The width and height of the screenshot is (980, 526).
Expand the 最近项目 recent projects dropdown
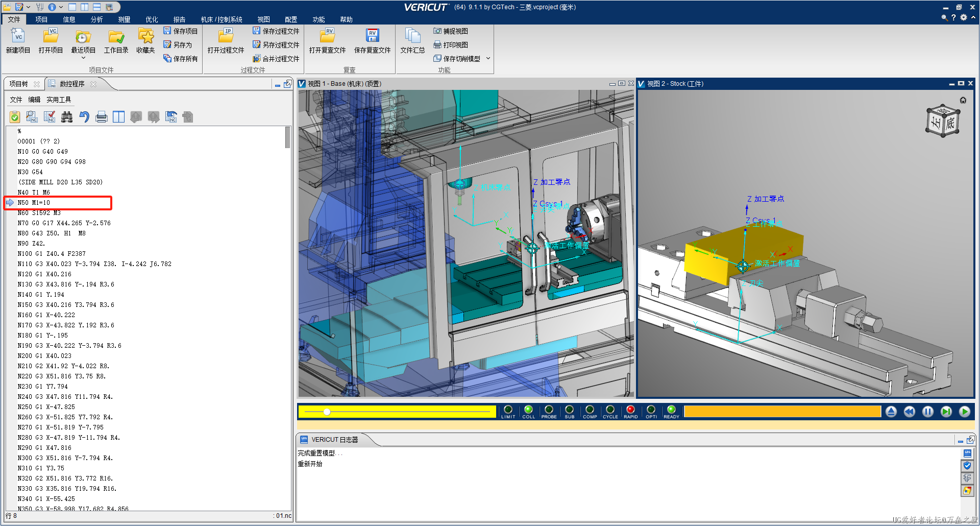tap(83, 58)
